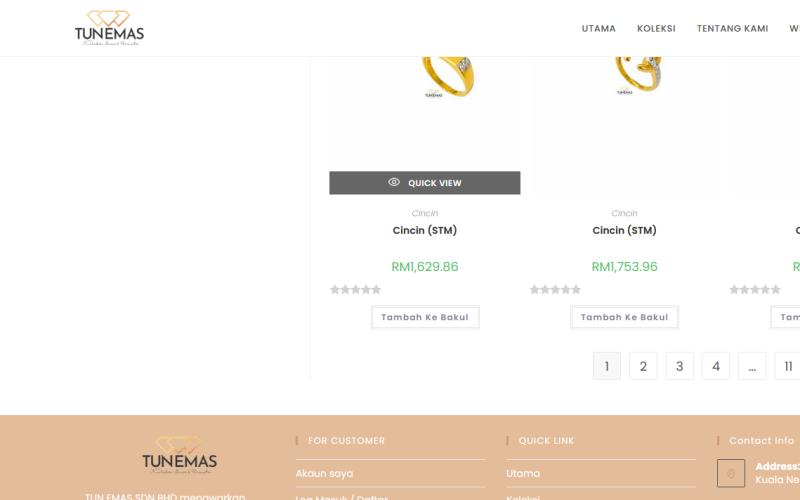800x500 pixels.
Task: Go to pagination page 2
Action: coord(643,366)
